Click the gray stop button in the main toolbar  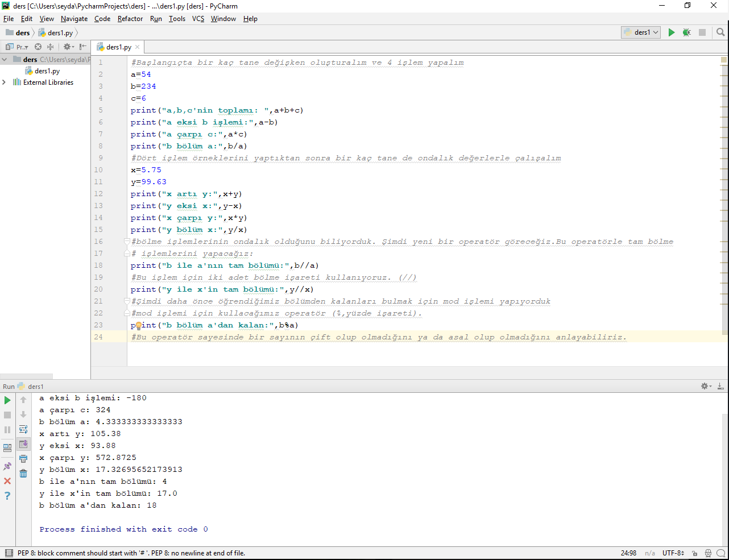pos(702,32)
